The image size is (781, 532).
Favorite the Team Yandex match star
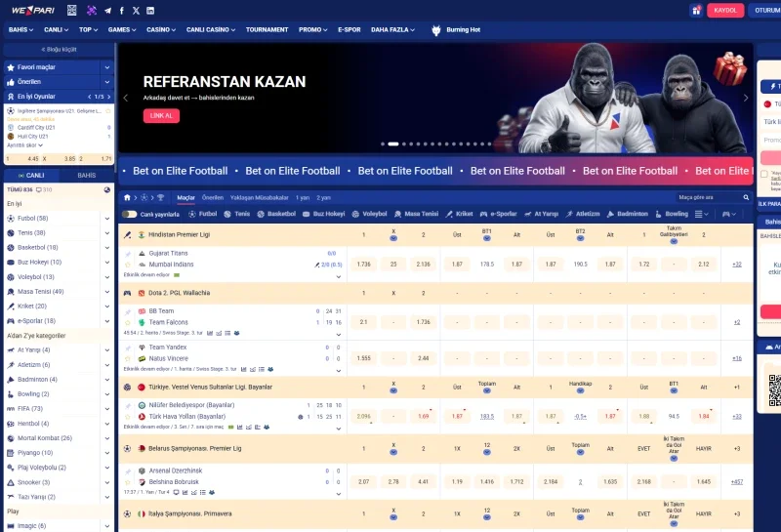tap(128, 358)
